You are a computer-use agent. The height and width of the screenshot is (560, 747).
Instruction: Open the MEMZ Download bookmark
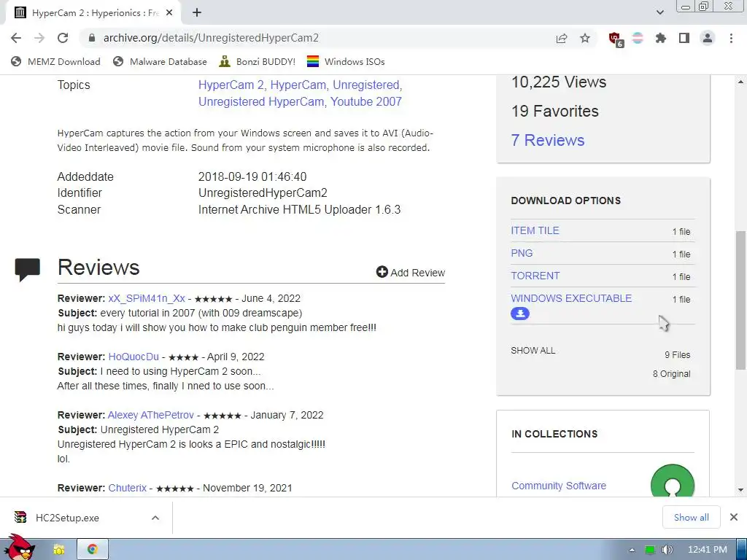pyautogui.click(x=55, y=61)
